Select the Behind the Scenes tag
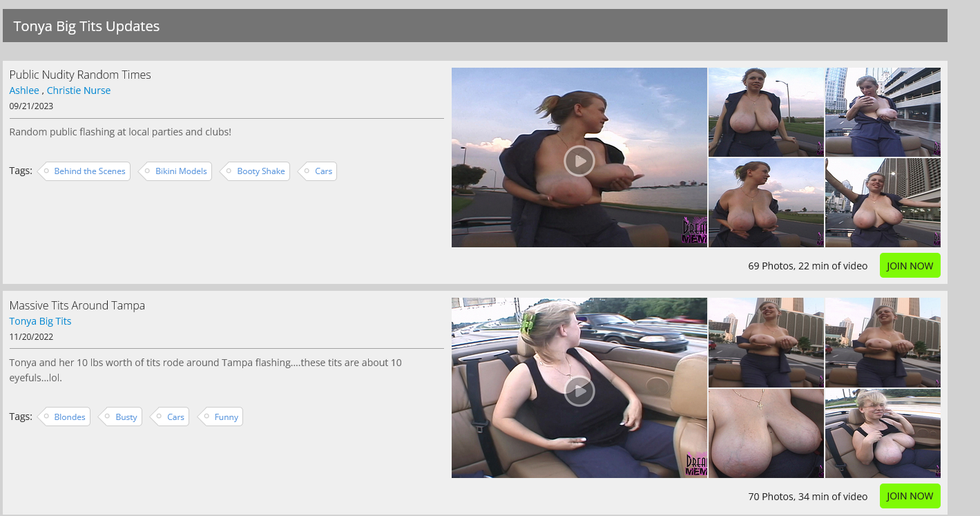Viewport: 980px width, 516px height. click(x=89, y=171)
